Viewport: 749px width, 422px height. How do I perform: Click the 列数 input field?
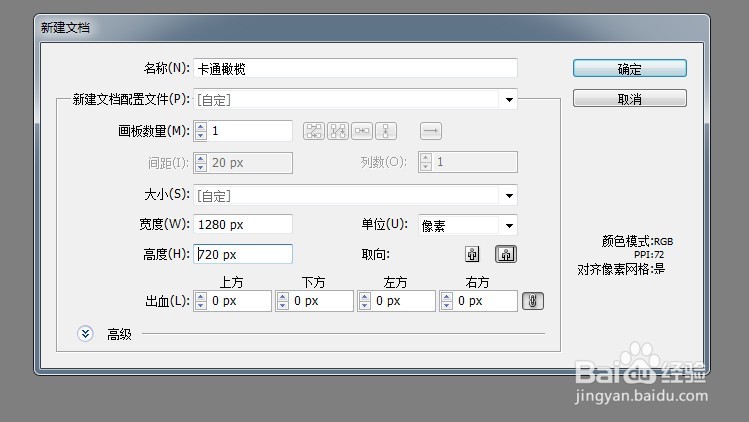click(x=474, y=162)
